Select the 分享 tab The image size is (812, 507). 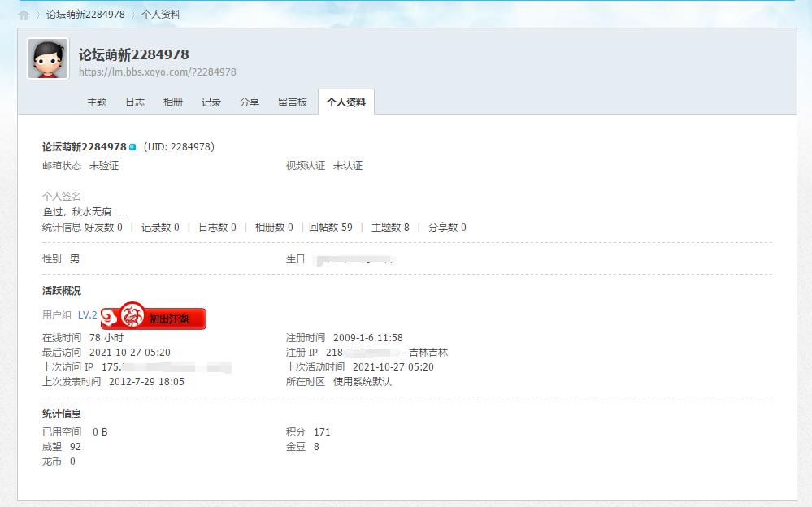250,102
